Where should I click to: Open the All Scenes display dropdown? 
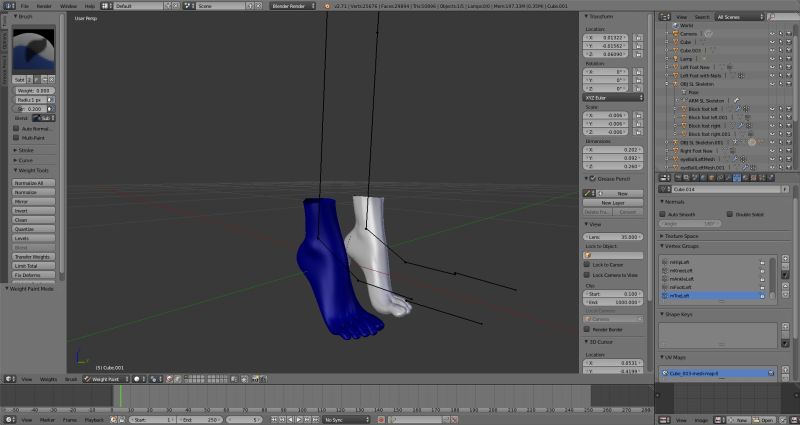pyautogui.click(x=740, y=17)
